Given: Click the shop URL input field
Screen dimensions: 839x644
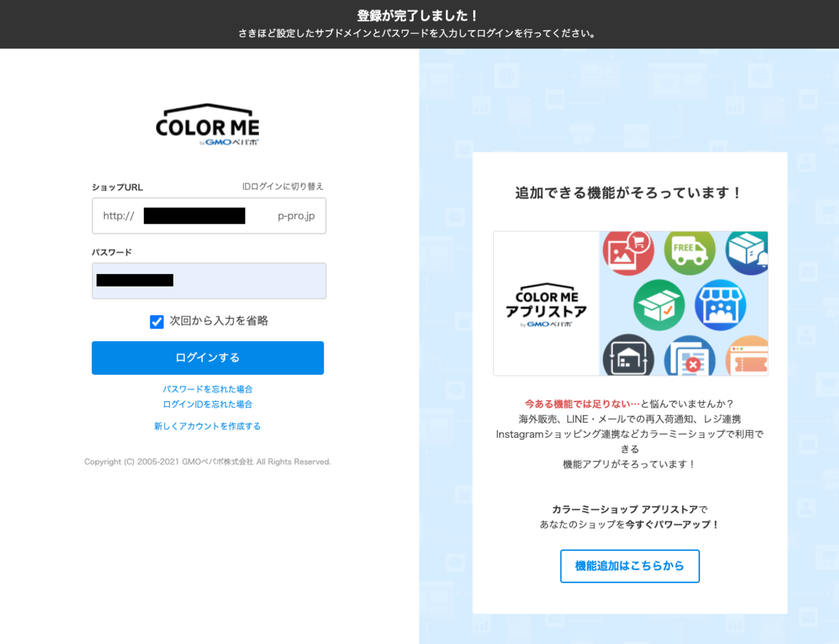Looking at the screenshot, I should [208, 216].
